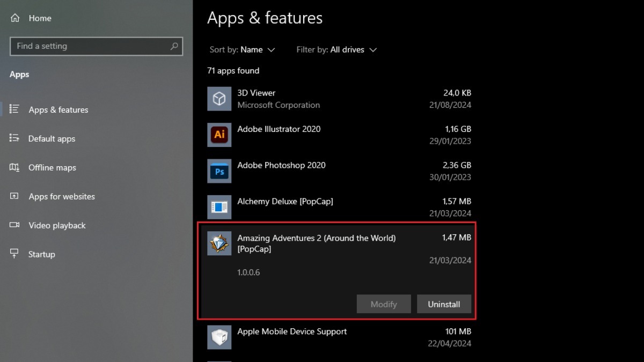Select the Adobe Photoshop 2020 entry name

click(281, 165)
